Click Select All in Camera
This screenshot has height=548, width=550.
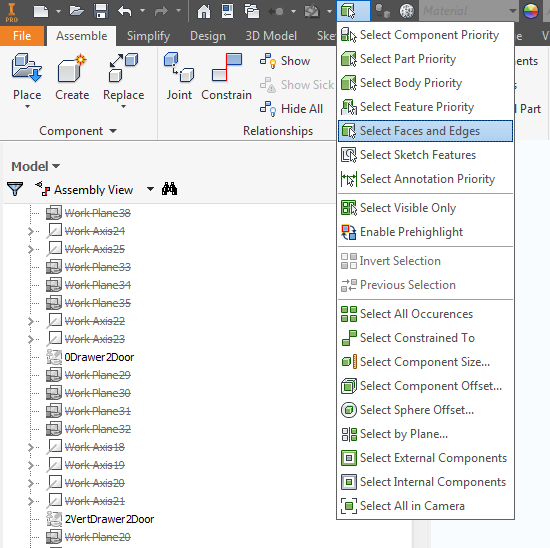425,506
